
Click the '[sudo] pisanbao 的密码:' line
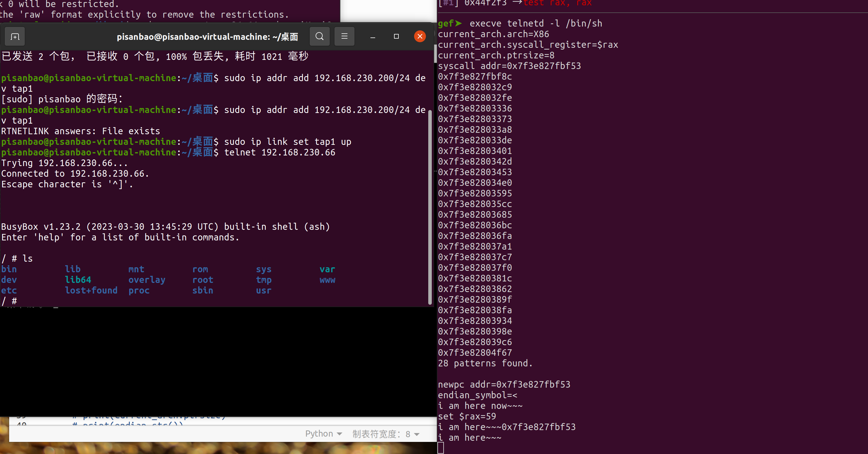pos(62,99)
